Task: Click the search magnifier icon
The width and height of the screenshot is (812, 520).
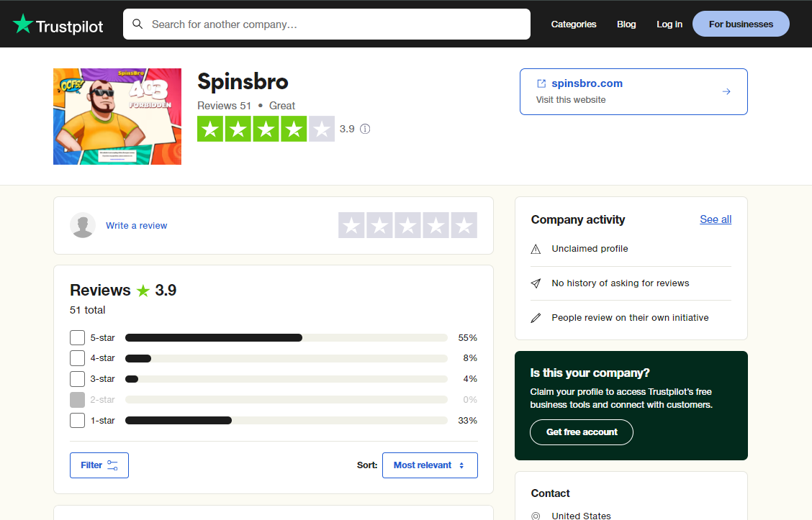Action: (x=137, y=24)
